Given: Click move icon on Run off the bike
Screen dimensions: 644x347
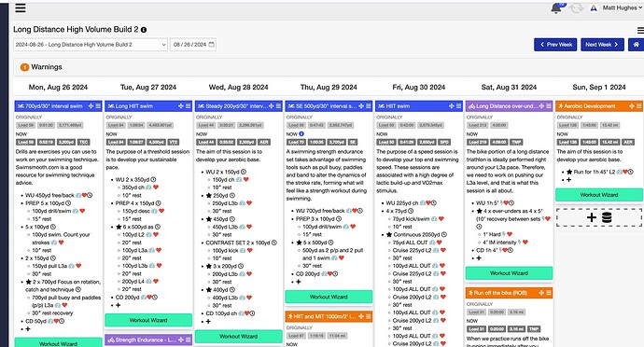Looking at the screenshot, I should click(x=541, y=293).
